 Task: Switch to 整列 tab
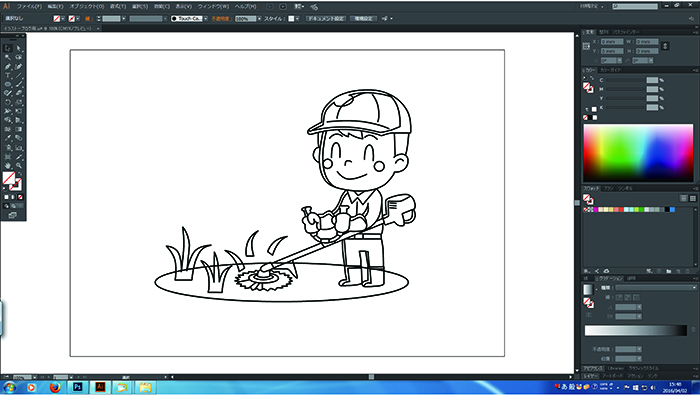(604, 32)
